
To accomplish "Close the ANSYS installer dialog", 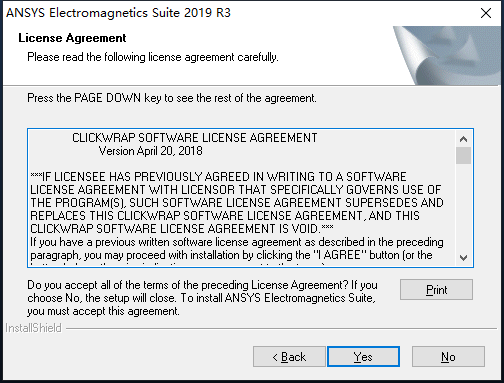I will tap(486, 13).
